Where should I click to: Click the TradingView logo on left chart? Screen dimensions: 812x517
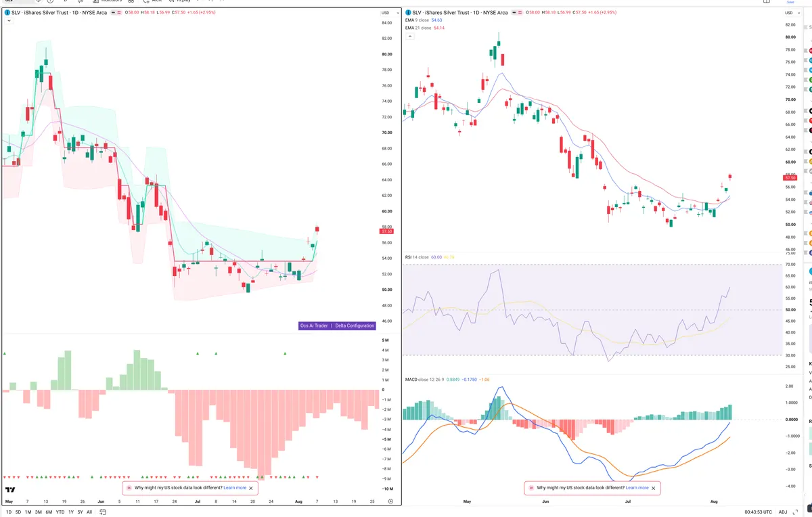pos(10,489)
